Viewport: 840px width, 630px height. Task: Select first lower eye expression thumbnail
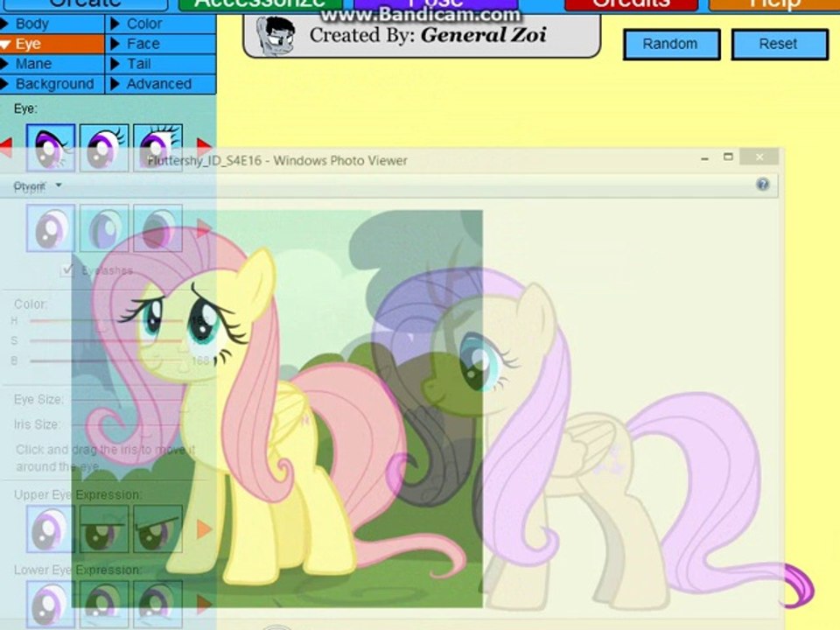tap(51, 605)
